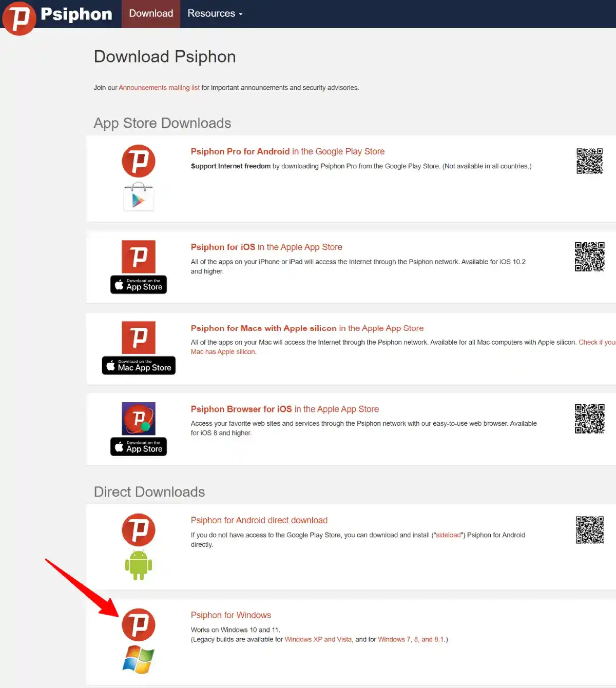Open Psiphon Browser for iOS link
This screenshot has width=616, height=688.
point(285,409)
